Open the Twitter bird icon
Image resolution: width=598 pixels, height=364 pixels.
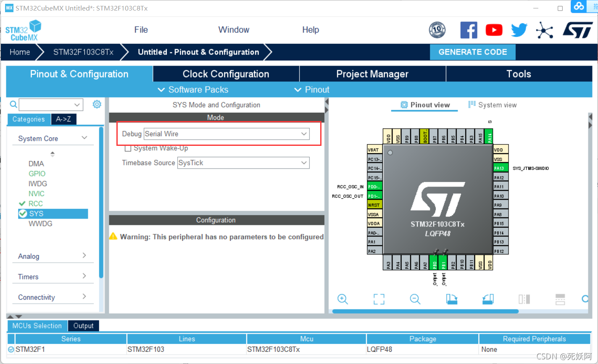click(x=519, y=30)
